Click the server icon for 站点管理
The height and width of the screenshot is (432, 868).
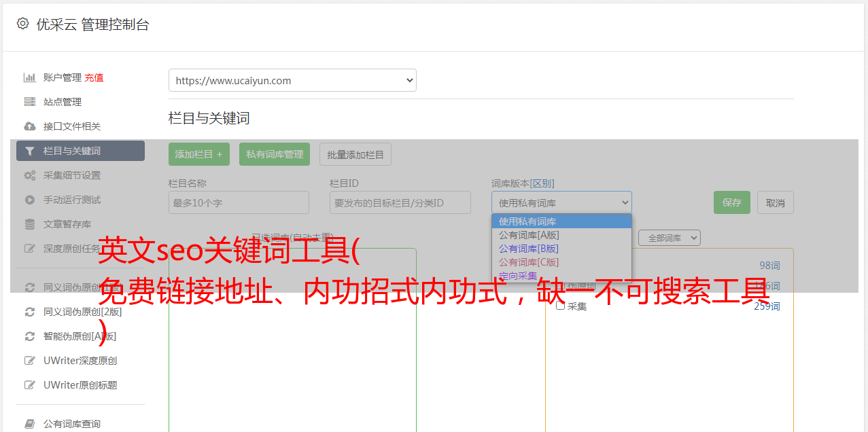[29, 102]
